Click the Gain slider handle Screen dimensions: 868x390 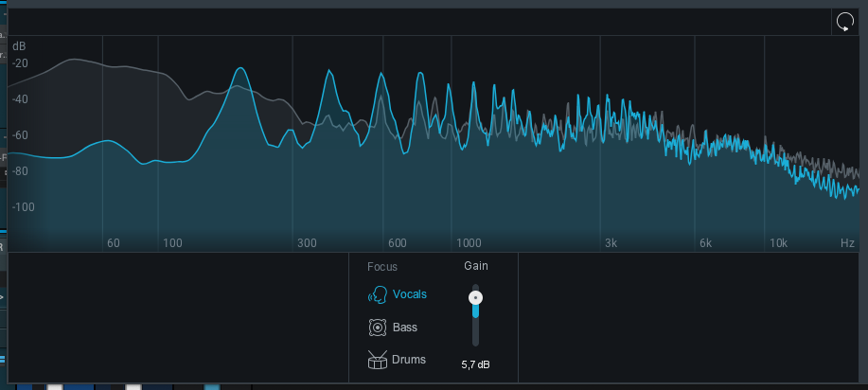[x=475, y=298]
